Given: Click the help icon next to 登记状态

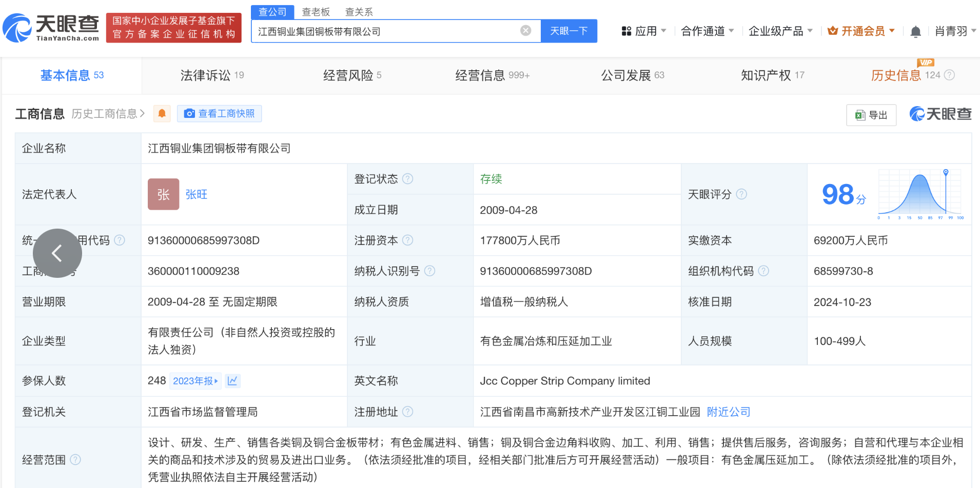Looking at the screenshot, I should click(408, 179).
